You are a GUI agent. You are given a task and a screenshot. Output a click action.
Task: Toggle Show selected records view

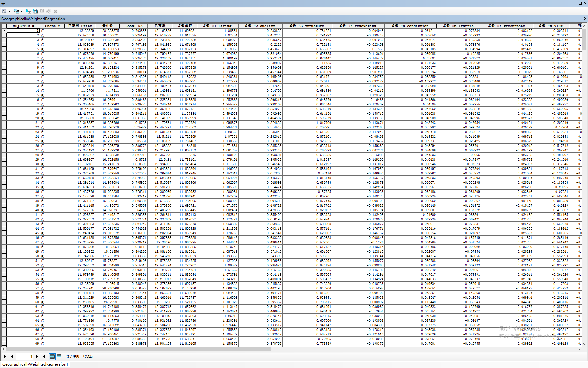pos(59,356)
